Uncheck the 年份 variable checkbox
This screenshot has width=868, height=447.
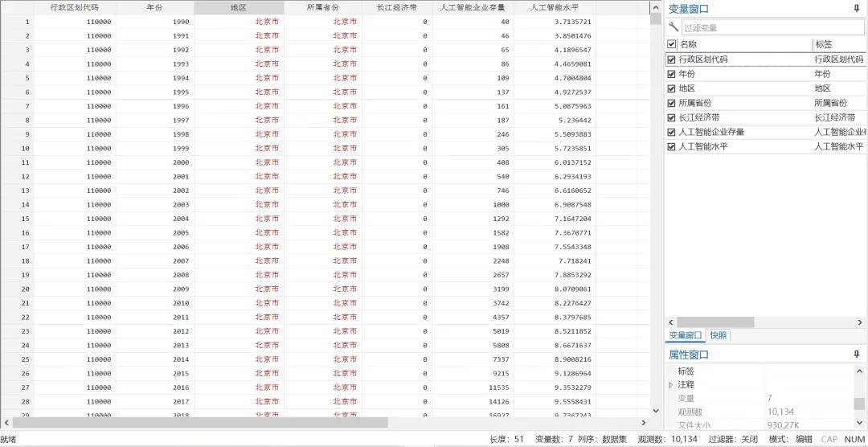[x=671, y=74]
